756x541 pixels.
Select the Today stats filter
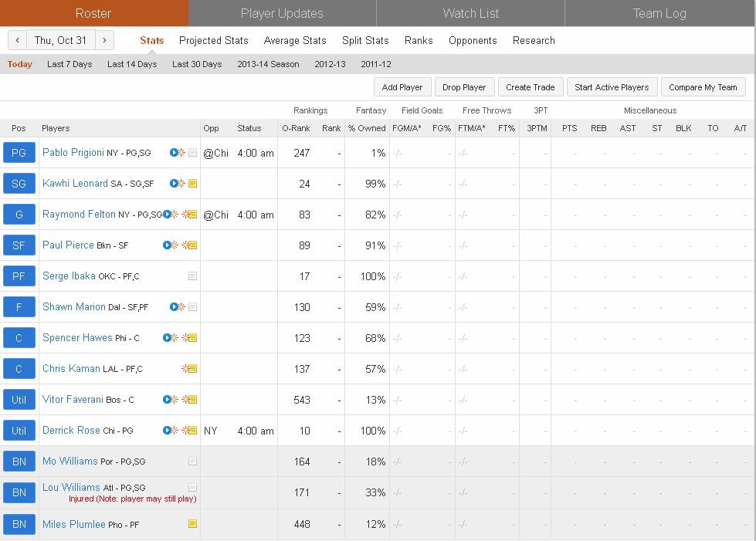pos(20,64)
